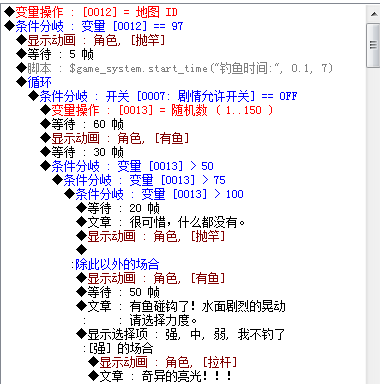Select text 有鱼碰钩了!水面剧烈的晃动

click(207, 306)
